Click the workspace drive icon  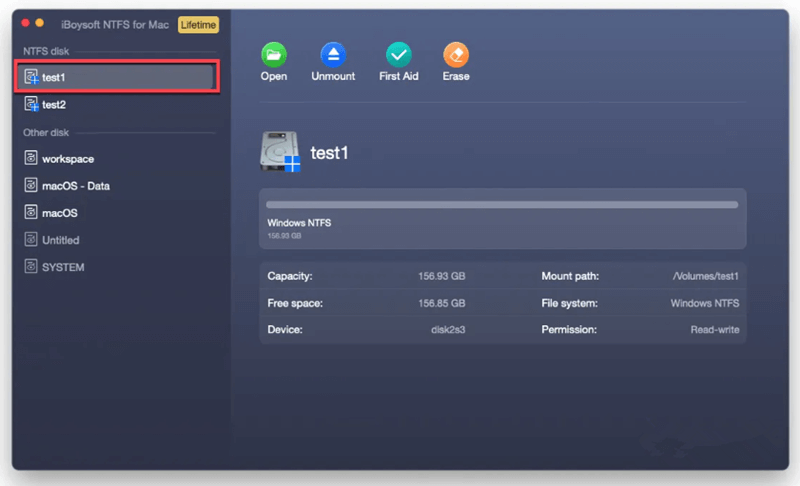(x=31, y=158)
